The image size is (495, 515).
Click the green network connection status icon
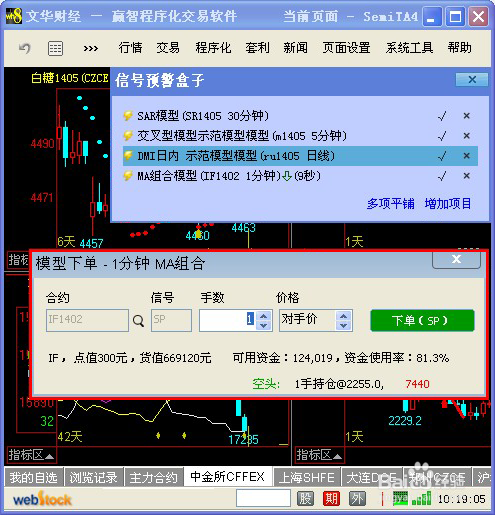tap(400, 499)
